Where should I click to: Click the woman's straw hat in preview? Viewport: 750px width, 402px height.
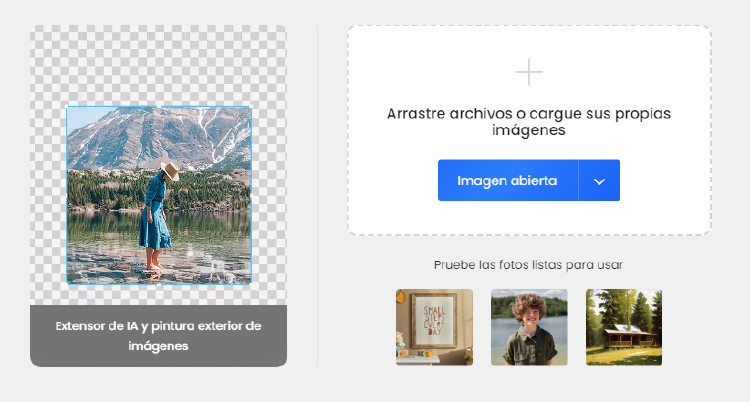click(169, 172)
